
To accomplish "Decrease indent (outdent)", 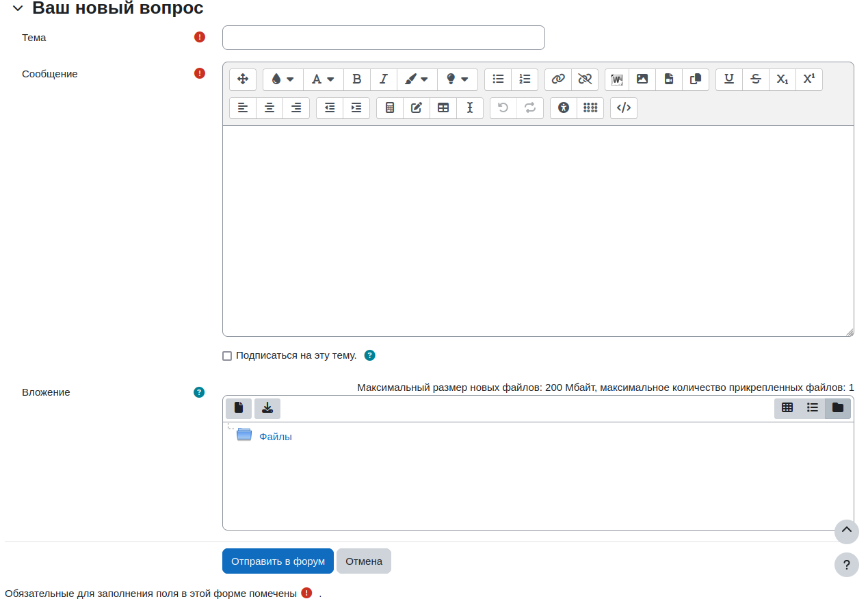I will click(330, 108).
